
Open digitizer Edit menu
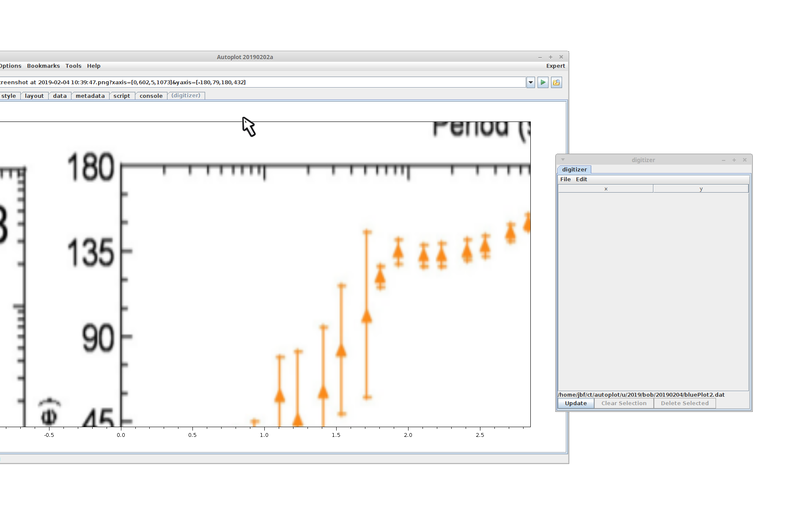click(x=582, y=179)
